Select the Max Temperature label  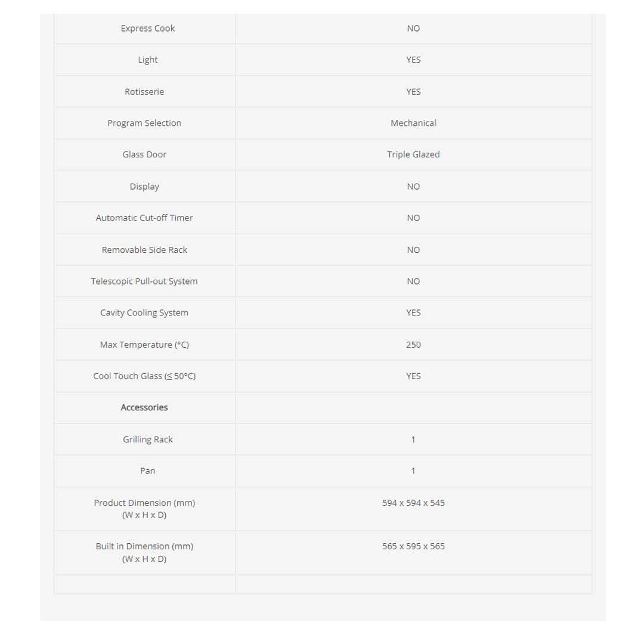144,345
